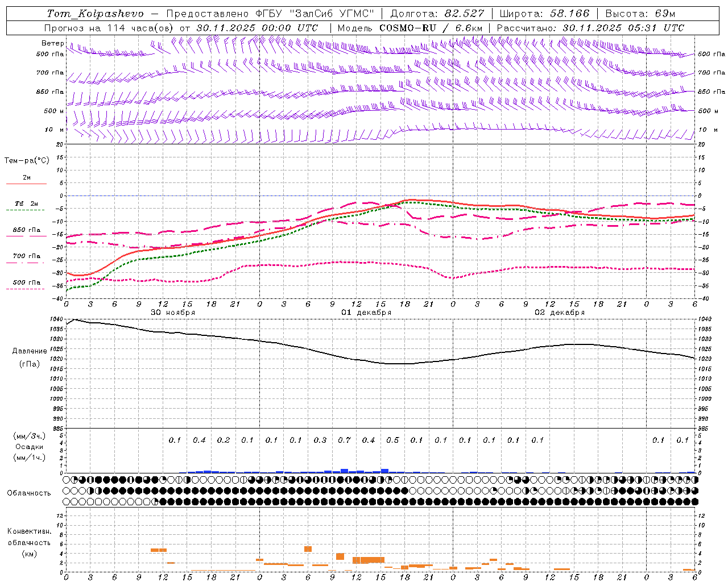Click the Долгота: 82.527 value

tap(437, 14)
